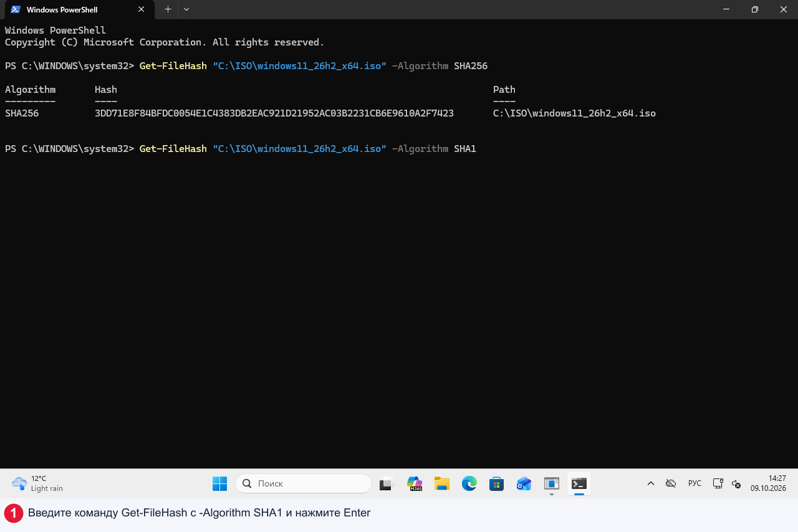This screenshot has height=532, width=798.
Task: Click the active Terminal taskbar icon
Action: [x=579, y=483]
